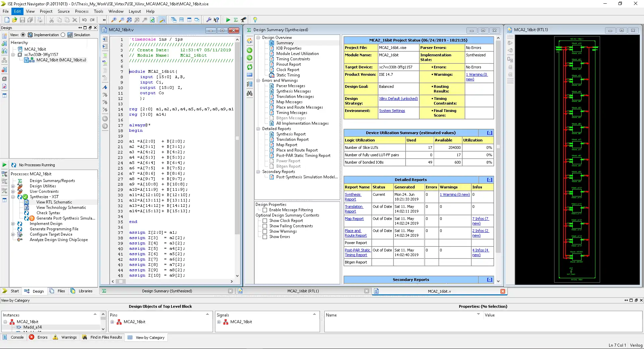This screenshot has width=644, height=349.
Task: Collapse the Synthesize - XST process node
Action: [x=13, y=197]
